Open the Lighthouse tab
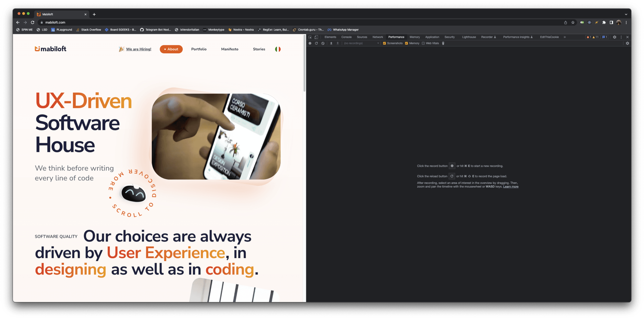This screenshot has width=644, height=319. point(469,37)
